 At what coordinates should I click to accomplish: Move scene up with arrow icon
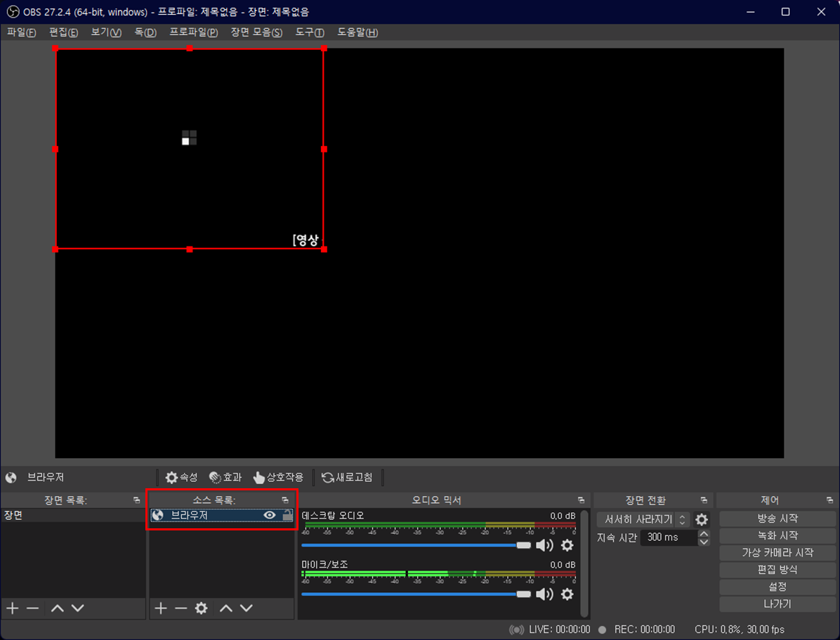point(58,608)
